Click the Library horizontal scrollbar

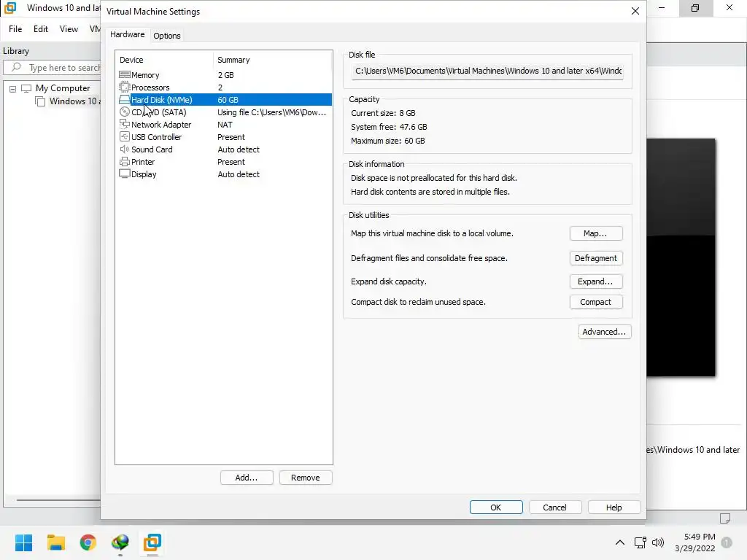pos(58,500)
